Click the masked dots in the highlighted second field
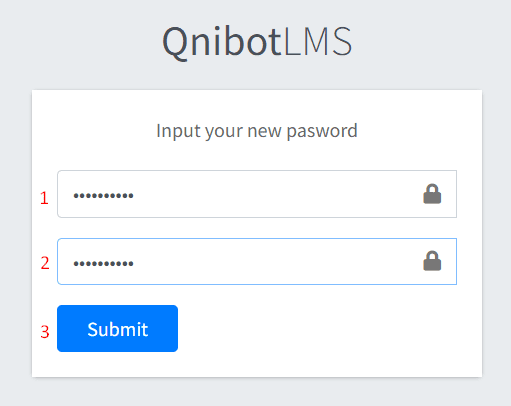Screen dimensions: 511x406 [x=103, y=264]
